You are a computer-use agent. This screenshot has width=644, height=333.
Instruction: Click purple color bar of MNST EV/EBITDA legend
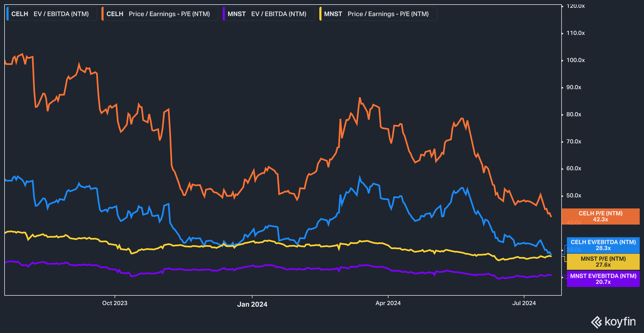[224, 14]
